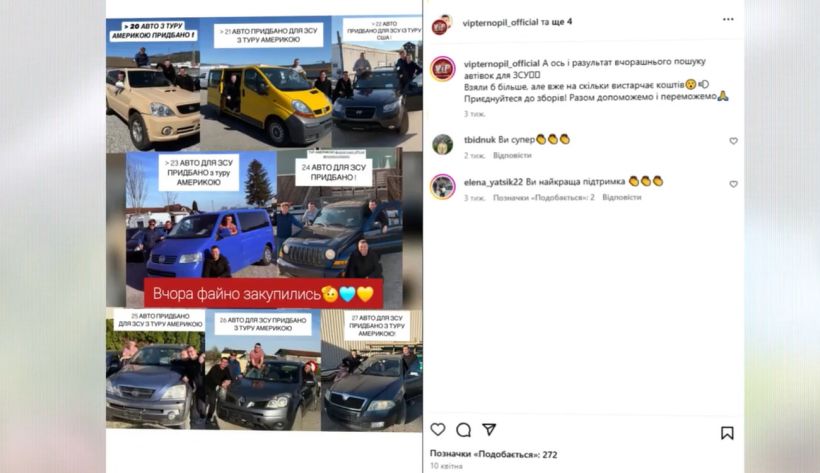Reply to elena_yatsik22's comment with 'Відповісти'

click(621, 197)
